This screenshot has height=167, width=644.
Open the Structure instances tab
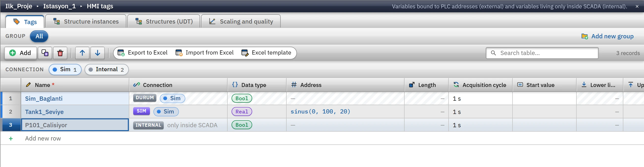[86, 21]
